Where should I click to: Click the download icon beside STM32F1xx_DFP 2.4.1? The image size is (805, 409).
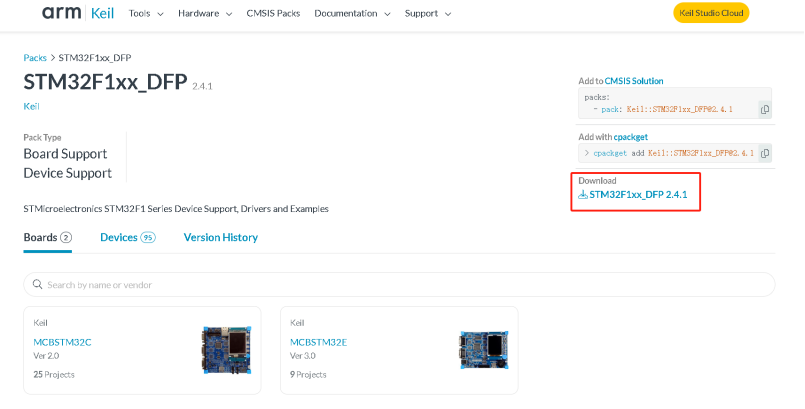(x=583, y=194)
